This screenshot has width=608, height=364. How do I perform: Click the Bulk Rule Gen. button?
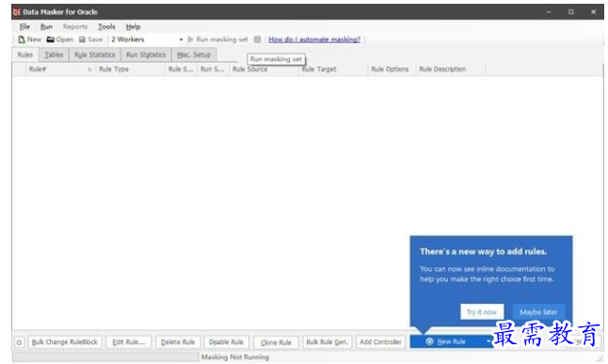(328, 342)
